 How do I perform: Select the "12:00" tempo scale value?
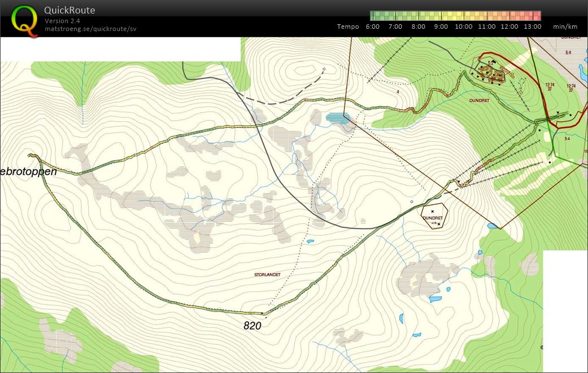pyautogui.click(x=509, y=27)
